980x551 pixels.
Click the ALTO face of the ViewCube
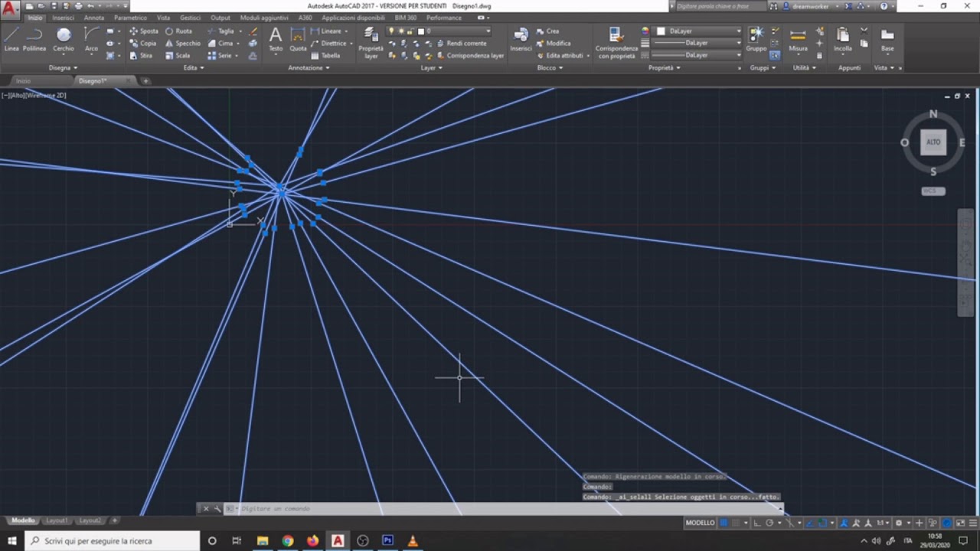click(x=933, y=142)
